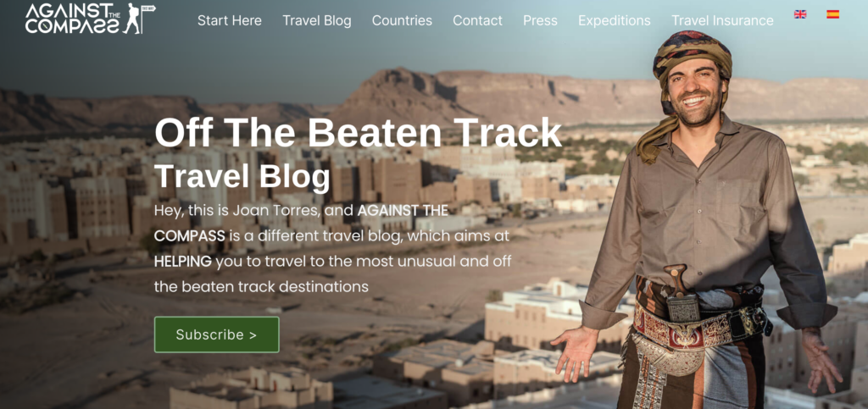Image resolution: width=868 pixels, height=409 pixels.
Task: Click the green Subscribe button
Action: (216, 334)
